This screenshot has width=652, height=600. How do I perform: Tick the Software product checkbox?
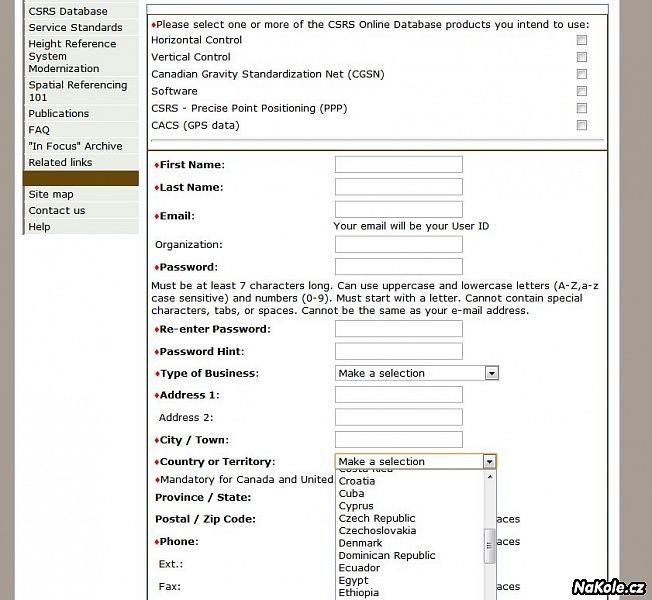coord(581,91)
